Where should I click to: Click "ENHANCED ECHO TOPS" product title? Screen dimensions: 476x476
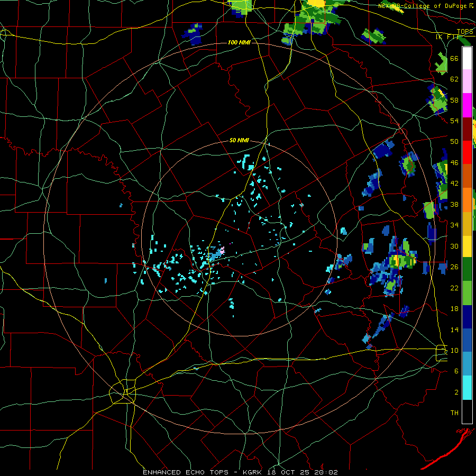pos(186,472)
